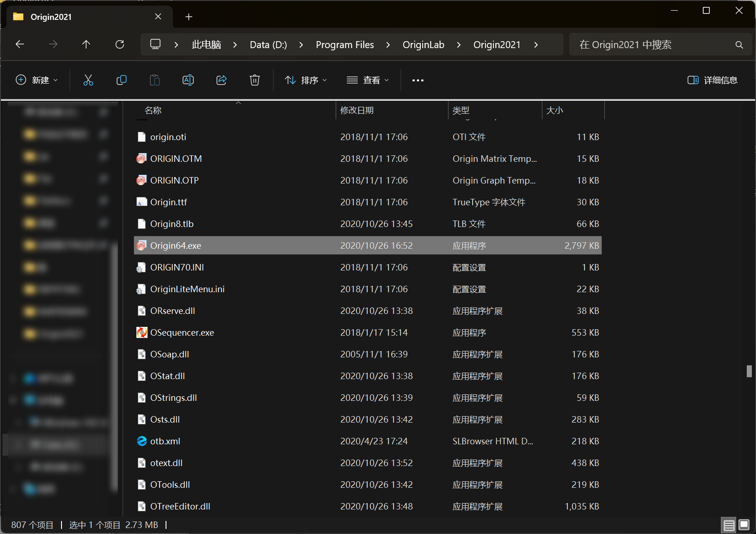Expand chevron after OriginLab in path
756x534 pixels.
pyautogui.click(x=459, y=45)
